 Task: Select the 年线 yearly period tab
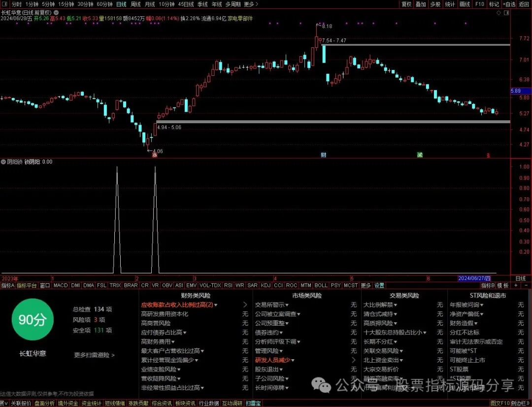(x=216, y=4)
